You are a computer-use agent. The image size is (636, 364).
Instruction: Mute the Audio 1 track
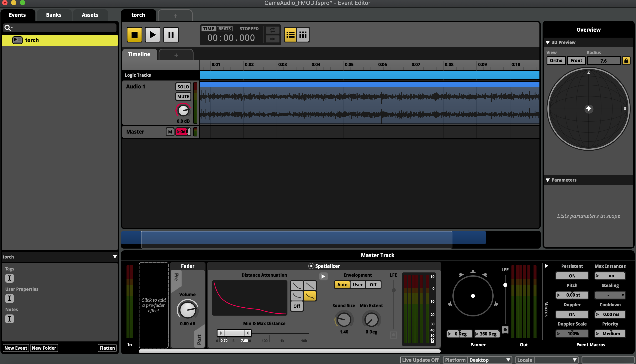click(183, 96)
